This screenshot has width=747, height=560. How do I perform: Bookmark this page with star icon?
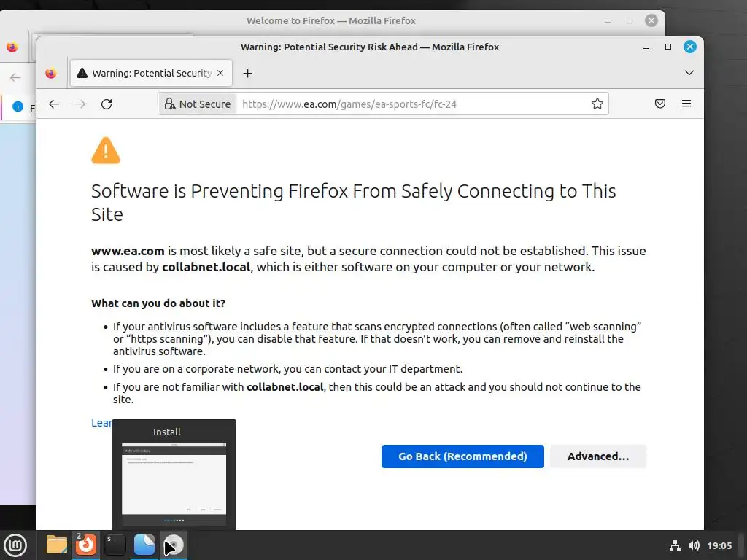tap(597, 104)
